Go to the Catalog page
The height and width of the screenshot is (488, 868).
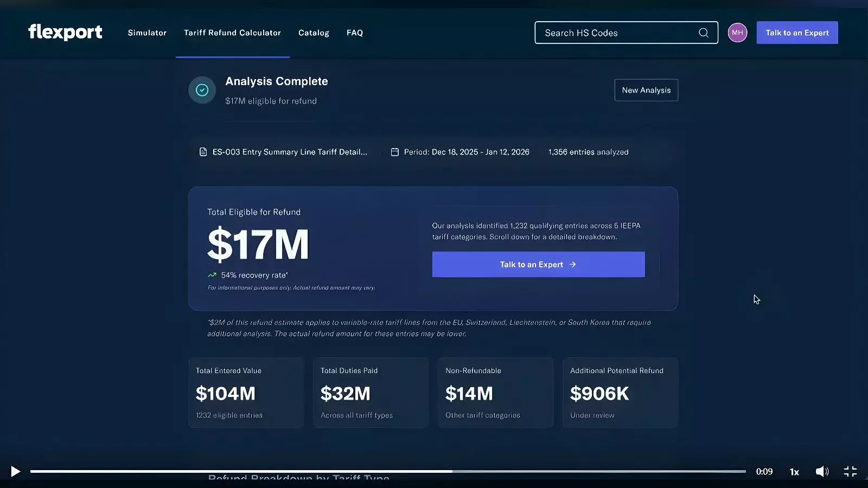[x=314, y=33]
